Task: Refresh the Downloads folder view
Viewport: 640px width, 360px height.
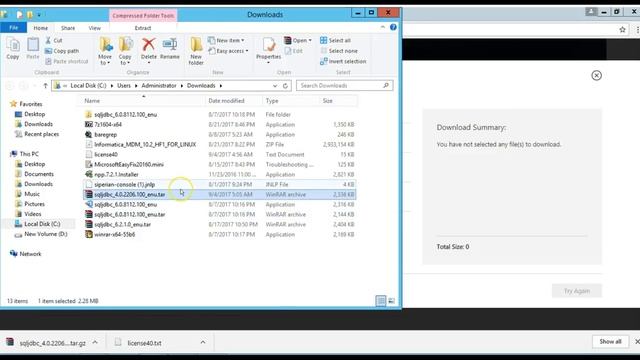Action: 285,86
